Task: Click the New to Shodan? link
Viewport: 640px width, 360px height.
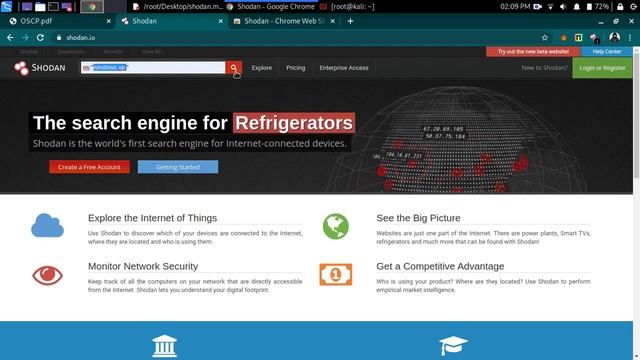Action: point(544,68)
